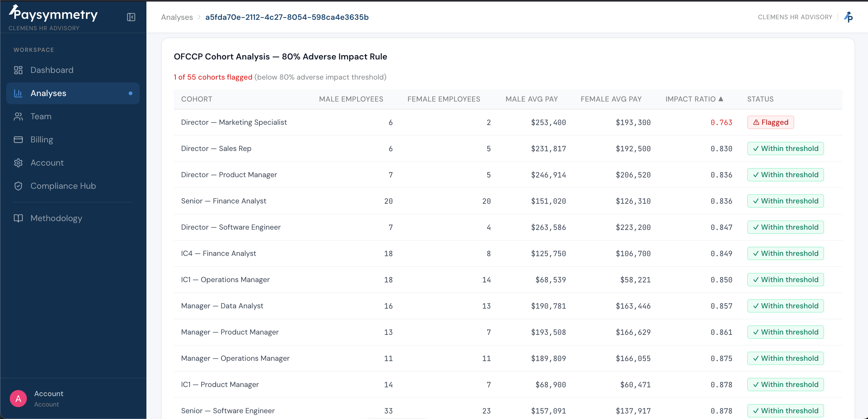Click the CLEMENS HR ADVISORY header label
Image resolution: width=868 pixels, height=419 pixels.
click(794, 17)
